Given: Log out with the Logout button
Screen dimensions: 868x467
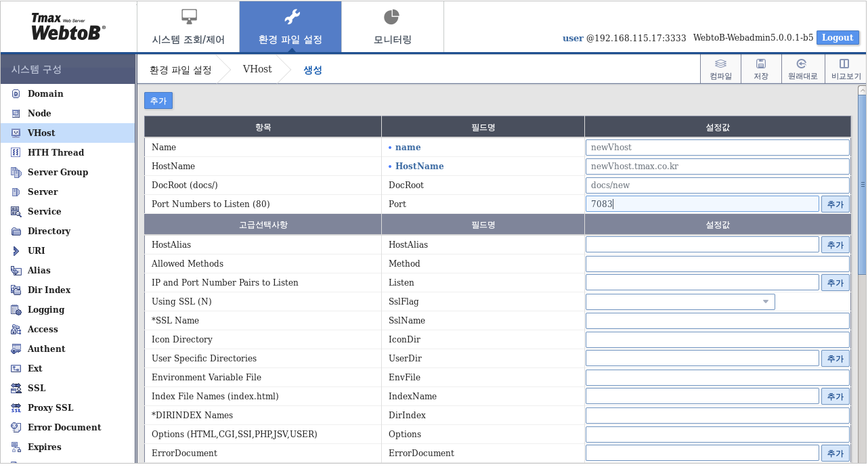Looking at the screenshot, I should click(838, 38).
